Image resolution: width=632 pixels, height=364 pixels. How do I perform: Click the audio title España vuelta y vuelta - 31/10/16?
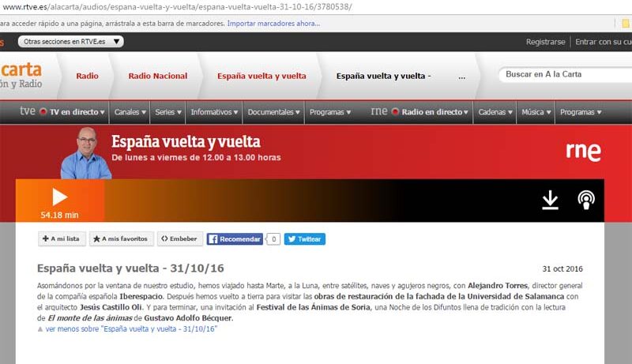click(x=130, y=268)
